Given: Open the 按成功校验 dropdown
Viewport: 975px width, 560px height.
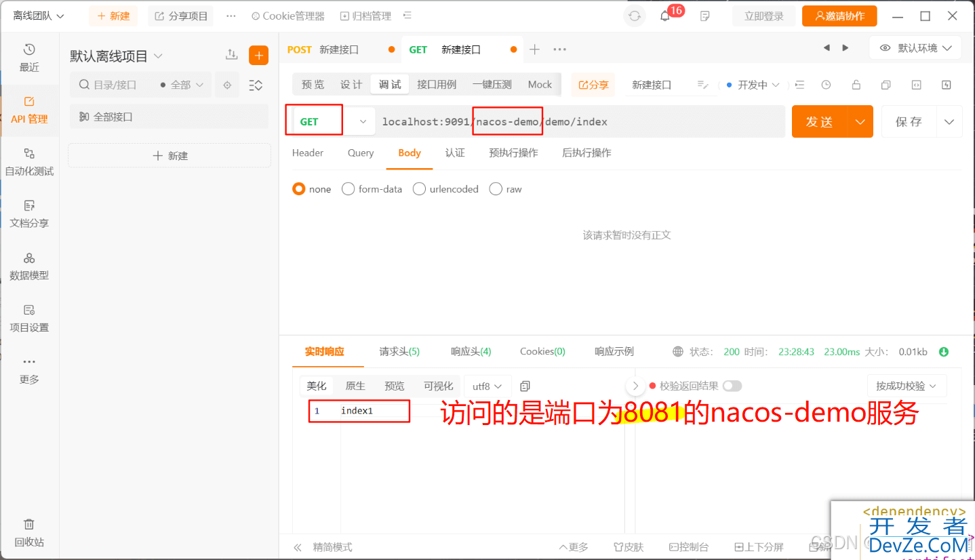Looking at the screenshot, I should (x=907, y=386).
